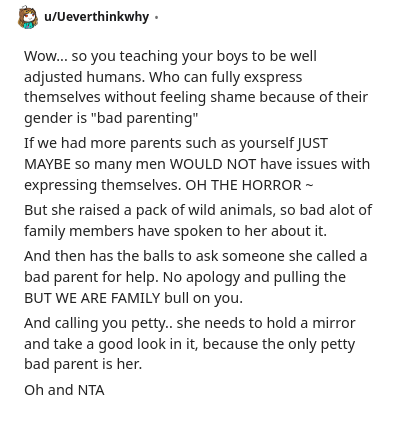This screenshot has height=426, width=400.
Task: Click the quoted phrase "bad parenting"
Action: [145, 118]
